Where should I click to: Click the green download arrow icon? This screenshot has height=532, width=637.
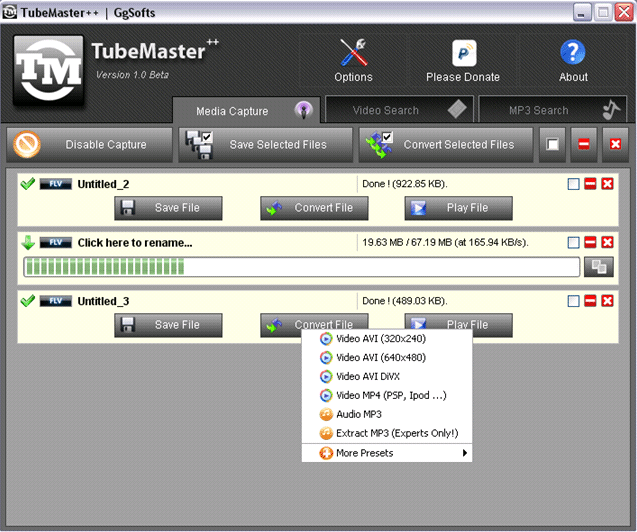click(x=28, y=242)
